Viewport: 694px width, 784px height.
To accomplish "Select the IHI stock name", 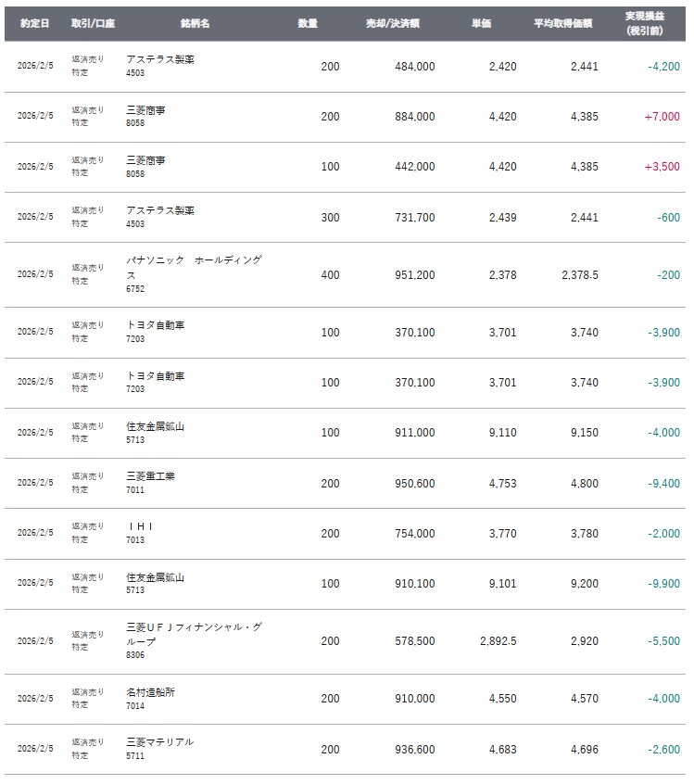I will tap(140, 526).
